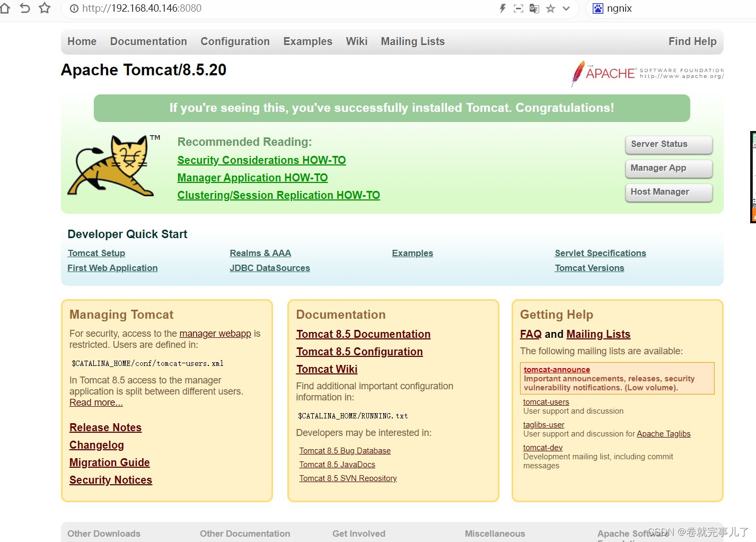This screenshot has width=756, height=542.
Task: Open the Migration Guide link
Action: tap(110, 462)
